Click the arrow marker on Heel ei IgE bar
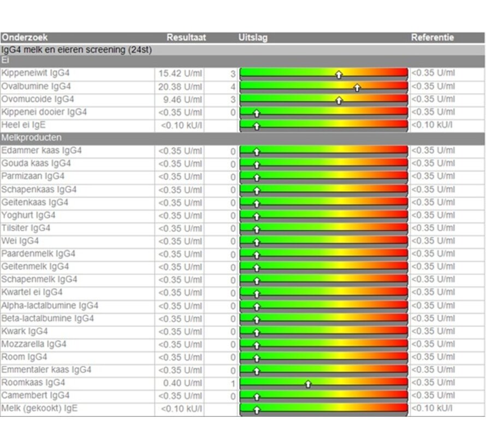 (x=257, y=126)
